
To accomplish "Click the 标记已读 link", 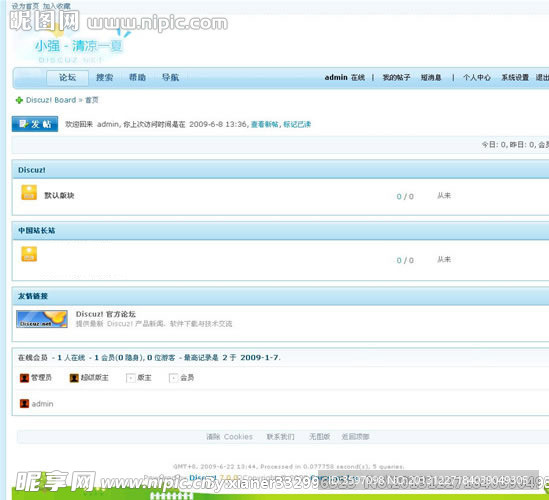I will pyautogui.click(x=297, y=124).
